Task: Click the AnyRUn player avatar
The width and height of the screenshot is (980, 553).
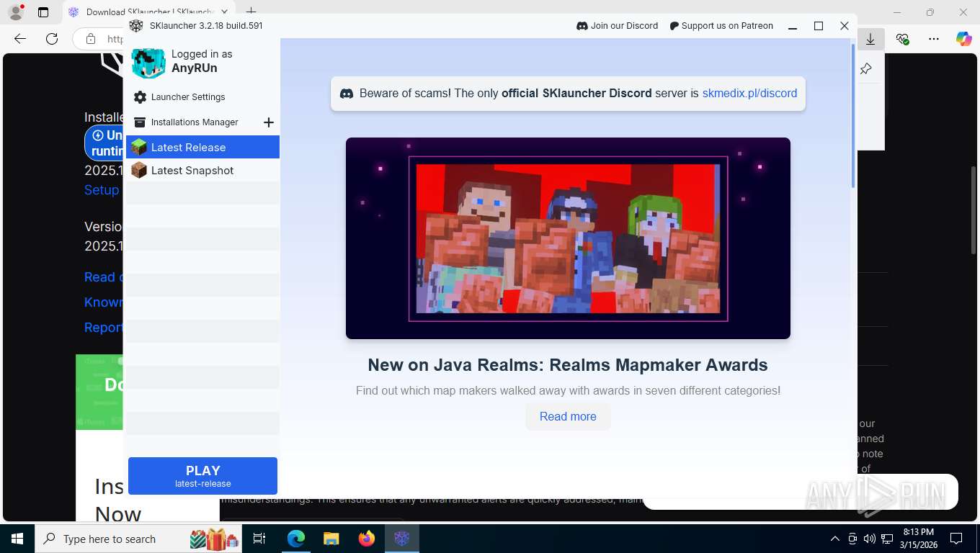Action: point(148,63)
